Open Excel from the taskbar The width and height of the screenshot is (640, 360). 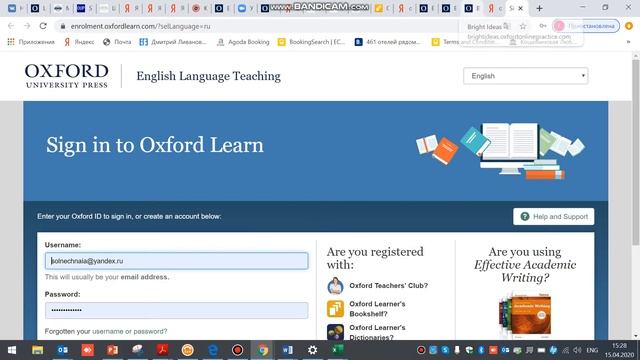coord(338,350)
